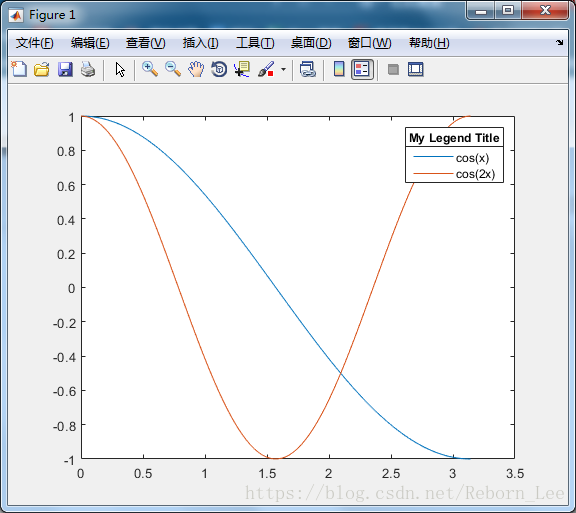The height and width of the screenshot is (513, 576).
Task: Activate the Pan hand tool
Action: [196, 69]
